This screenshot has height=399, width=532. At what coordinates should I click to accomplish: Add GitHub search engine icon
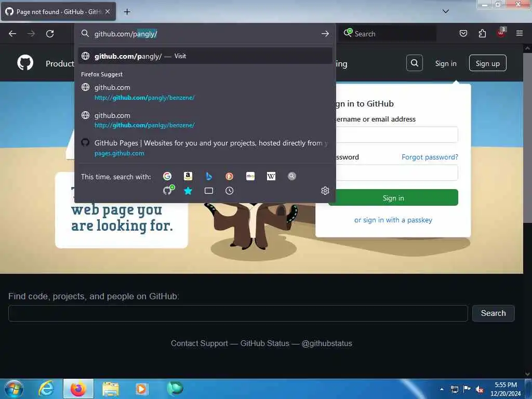pyautogui.click(x=168, y=190)
